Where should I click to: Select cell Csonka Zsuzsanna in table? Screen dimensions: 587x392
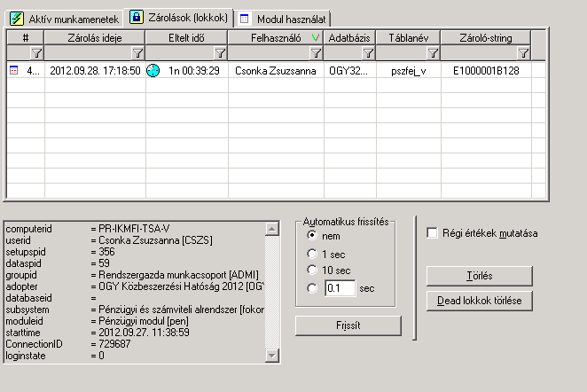coord(276,71)
